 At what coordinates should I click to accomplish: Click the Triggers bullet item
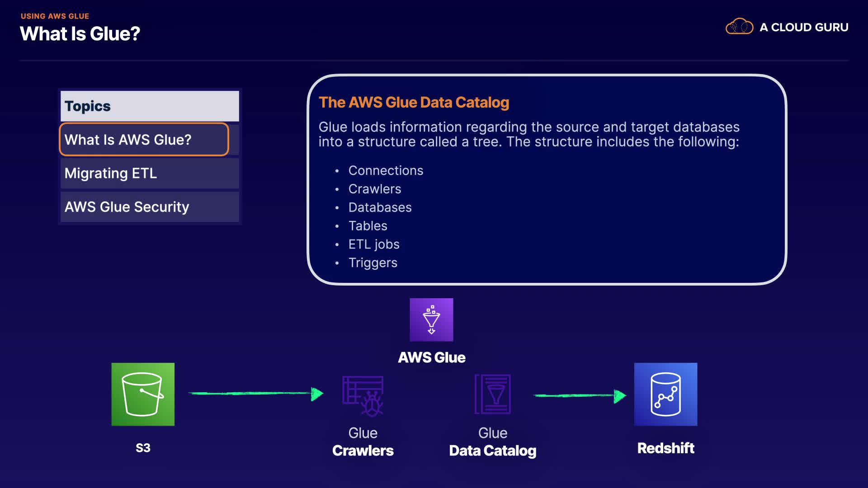coord(373,263)
